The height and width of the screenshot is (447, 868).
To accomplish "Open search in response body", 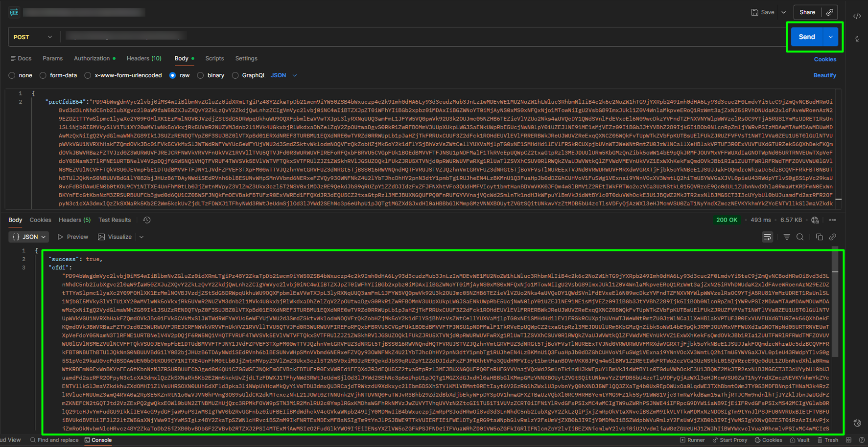I will [800, 237].
